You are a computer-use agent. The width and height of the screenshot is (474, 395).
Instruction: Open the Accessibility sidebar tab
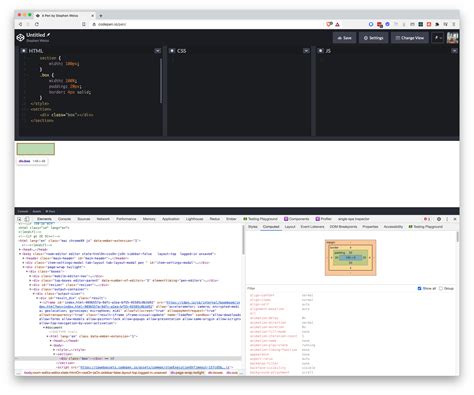tap(393, 227)
